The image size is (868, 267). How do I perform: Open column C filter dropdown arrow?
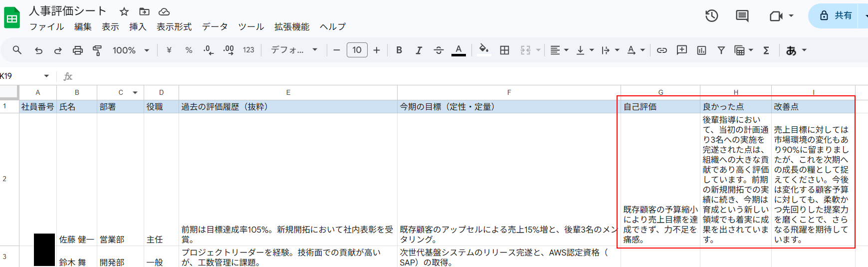tap(135, 93)
